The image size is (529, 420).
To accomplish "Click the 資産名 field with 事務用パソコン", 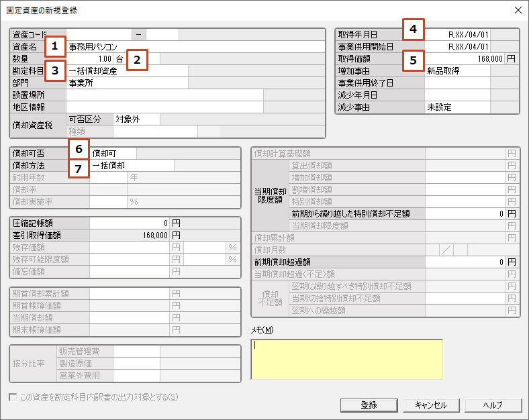I will pyautogui.click(x=195, y=47).
